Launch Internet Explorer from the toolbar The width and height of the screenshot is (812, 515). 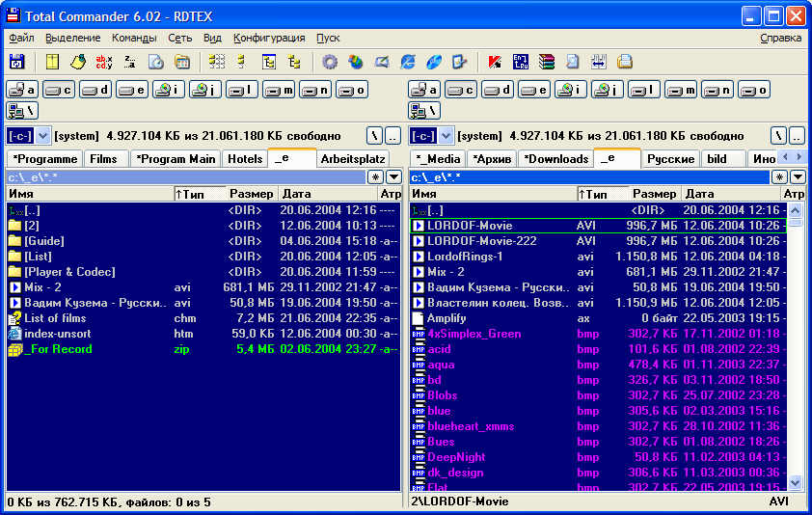[x=408, y=62]
